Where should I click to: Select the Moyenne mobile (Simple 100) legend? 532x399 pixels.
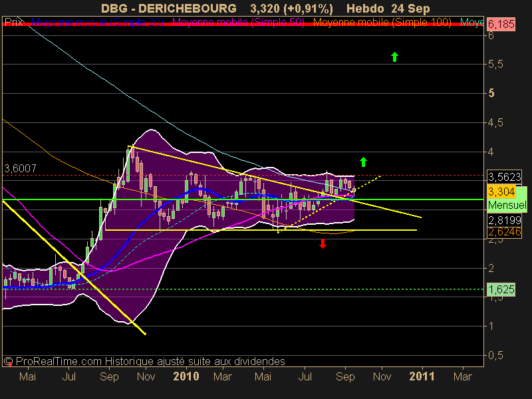(382, 23)
